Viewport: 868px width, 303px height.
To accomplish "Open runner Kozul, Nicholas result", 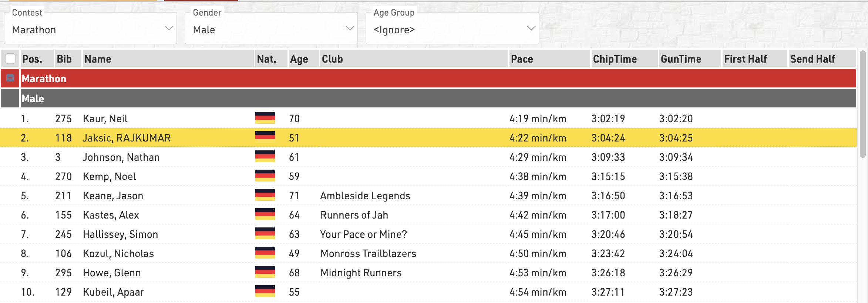I will click(x=118, y=253).
